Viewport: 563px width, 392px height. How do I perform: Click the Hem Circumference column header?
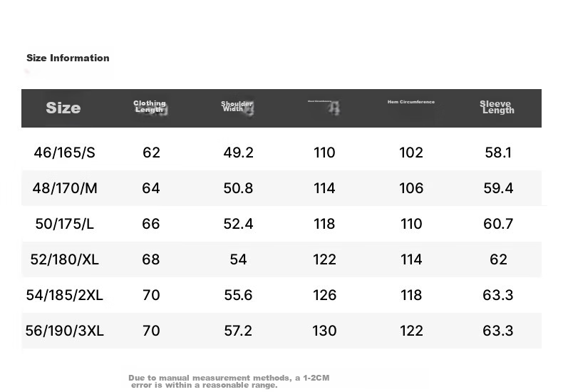[x=411, y=102]
